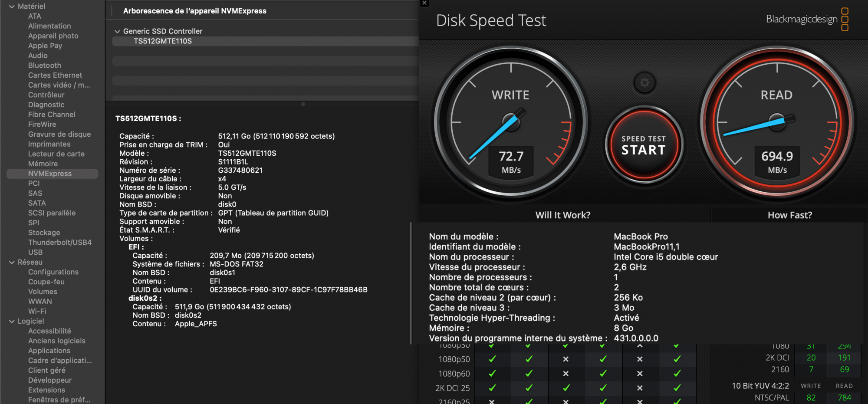Open Bluetooth information

point(45,66)
